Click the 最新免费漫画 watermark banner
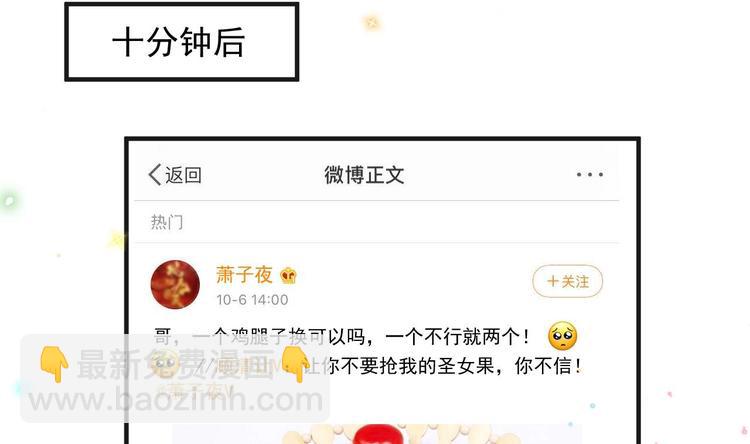The width and height of the screenshot is (750, 444). pyautogui.click(x=175, y=365)
